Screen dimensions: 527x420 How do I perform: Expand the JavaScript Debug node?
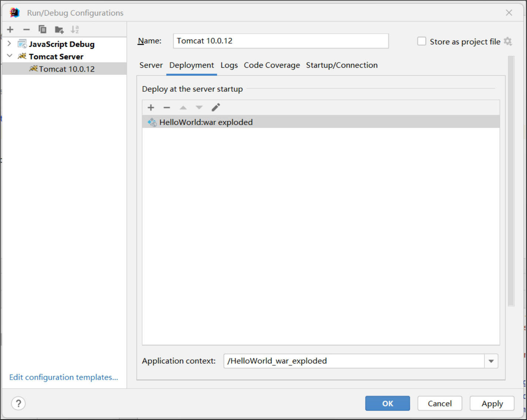(9, 44)
